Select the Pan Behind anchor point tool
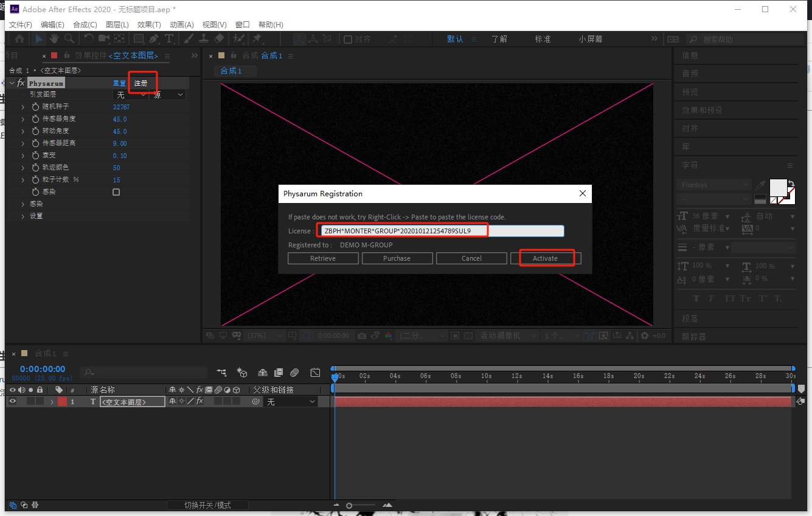This screenshot has height=516, width=812. pyautogui.click(x=119, y=38)
